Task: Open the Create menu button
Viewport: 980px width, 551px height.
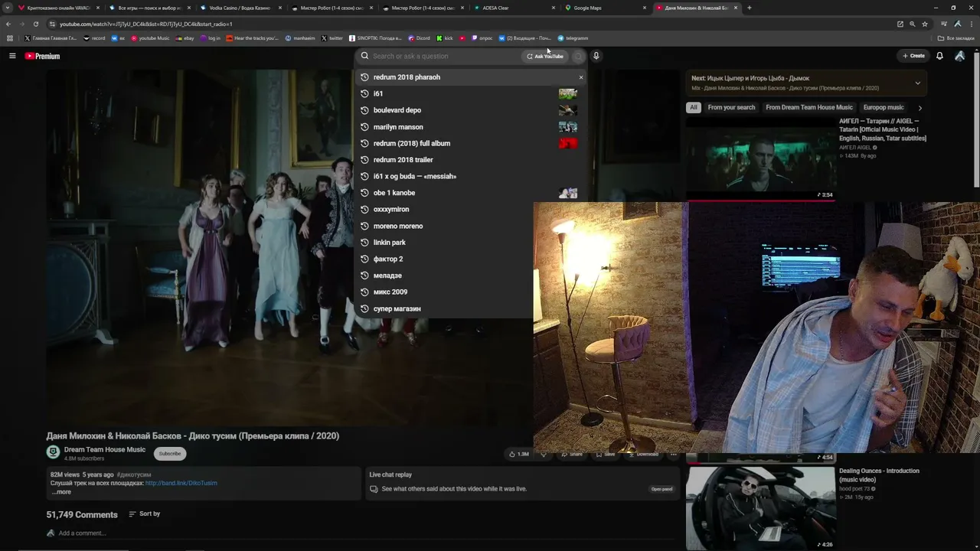Action: coord(913,56)
